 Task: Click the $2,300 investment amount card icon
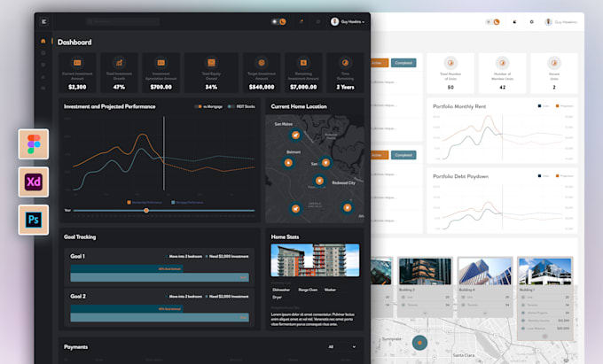tap(77, 63)
